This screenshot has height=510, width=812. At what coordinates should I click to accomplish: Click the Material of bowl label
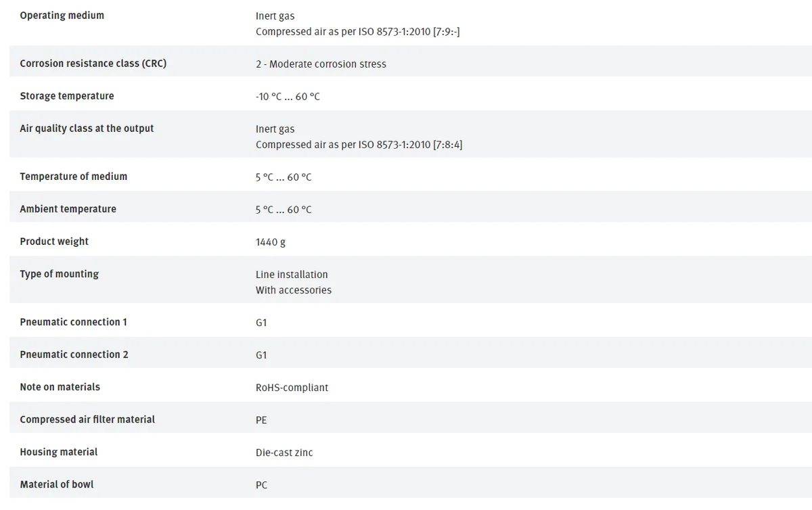click(x=57, y=484)
